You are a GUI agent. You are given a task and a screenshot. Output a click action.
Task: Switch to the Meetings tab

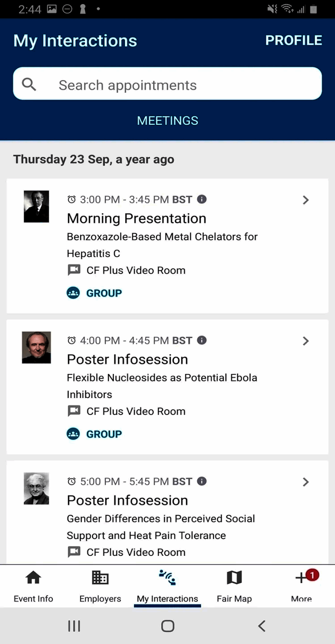[167, 120]
